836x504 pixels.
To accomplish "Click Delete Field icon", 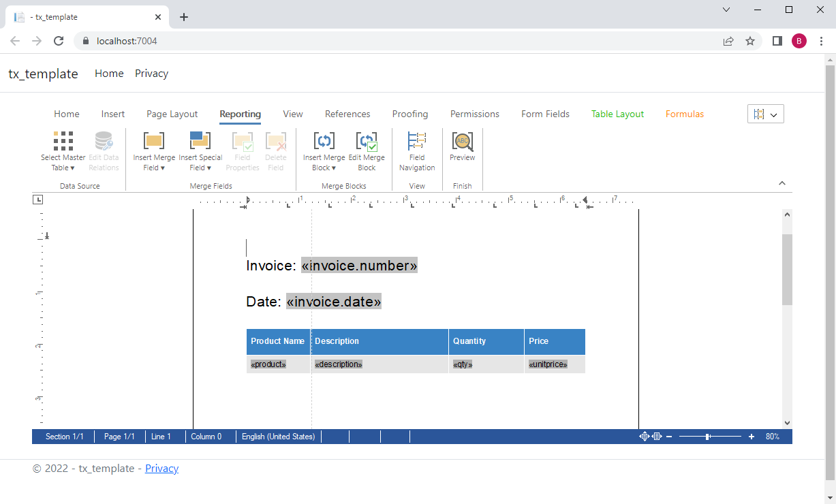I will [276, 142].
